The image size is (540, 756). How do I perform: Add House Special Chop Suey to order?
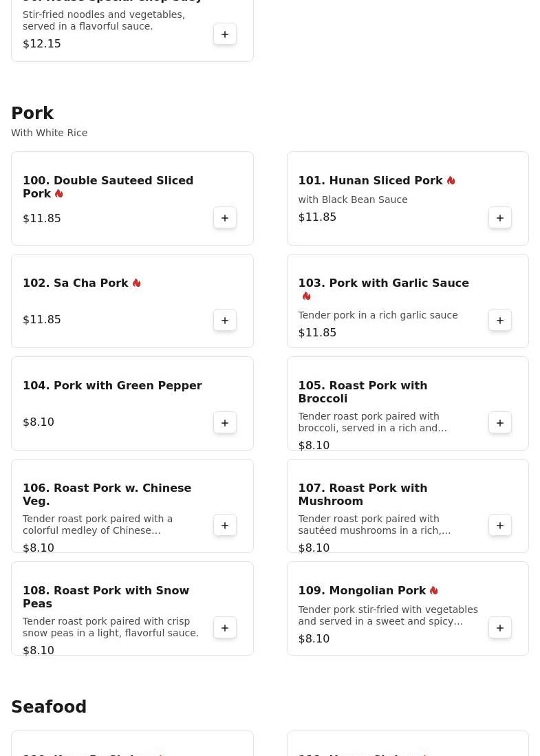coord(225,34)
